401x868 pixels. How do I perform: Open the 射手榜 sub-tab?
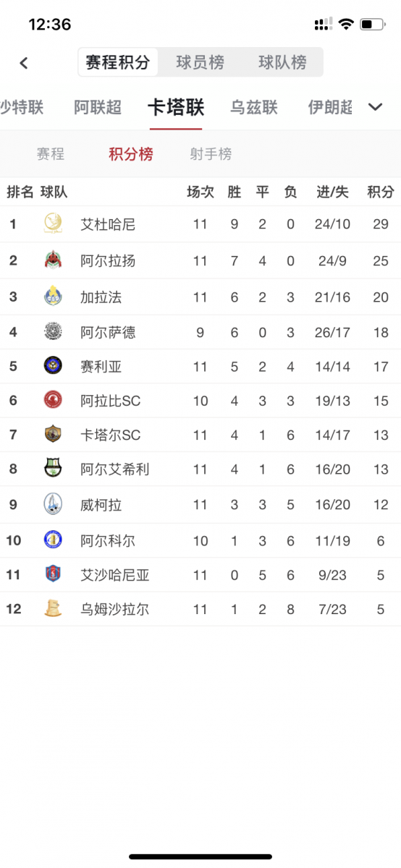click(x=211, y=154)
